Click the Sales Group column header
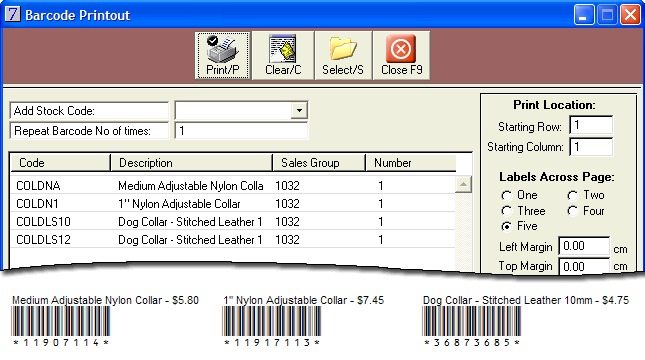The width and height of the screenshot is (645, 360). point(319,163)
